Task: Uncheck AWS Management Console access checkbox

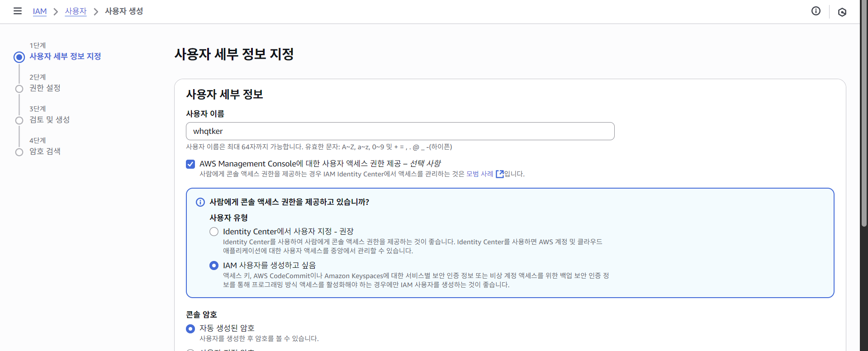Action: pyautogui.click(x=190, y=164)
